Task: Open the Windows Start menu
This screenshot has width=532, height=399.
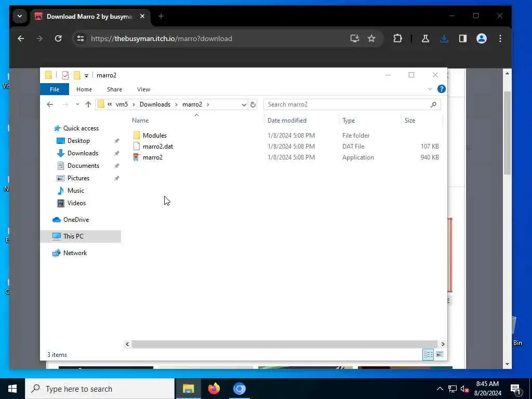Action: click(12, 389)
